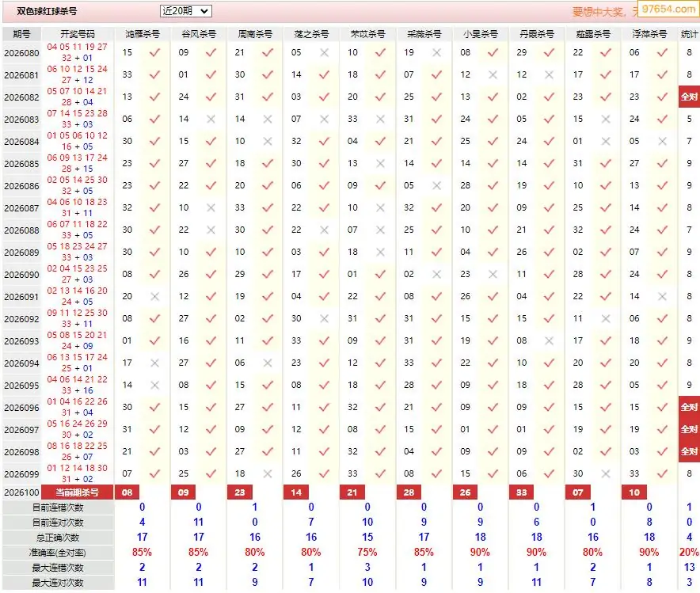Click draw numbers 01 12 14 18 30

(78, 468)
